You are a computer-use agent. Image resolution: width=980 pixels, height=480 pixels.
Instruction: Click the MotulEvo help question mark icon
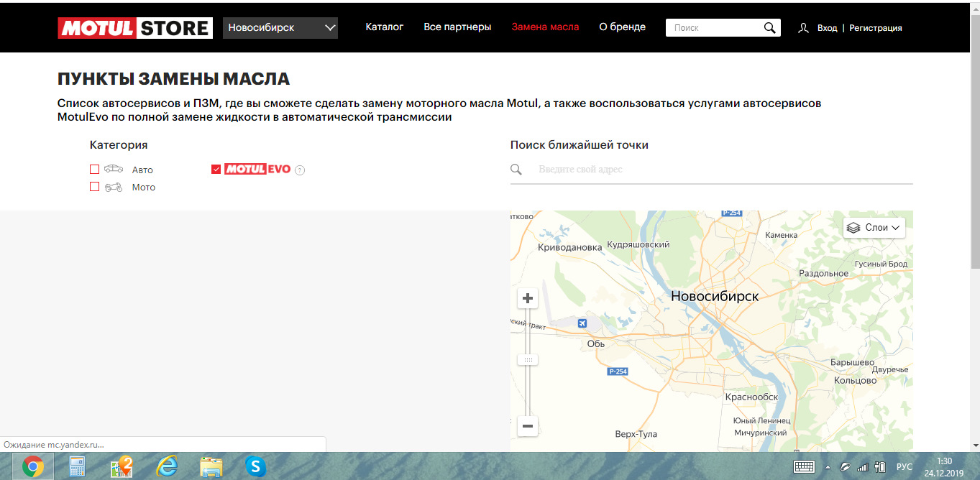[300, 170]
